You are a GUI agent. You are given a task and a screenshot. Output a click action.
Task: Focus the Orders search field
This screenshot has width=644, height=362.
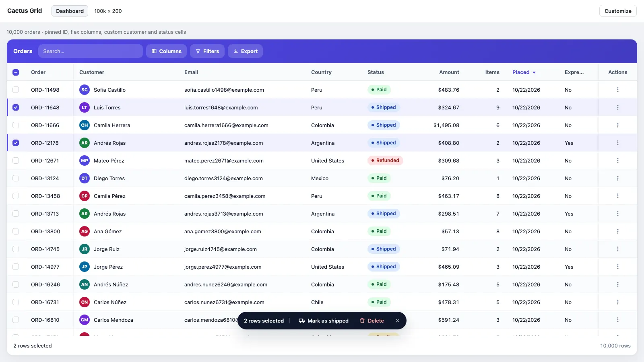pyautogui.click(x=91, y=51)
